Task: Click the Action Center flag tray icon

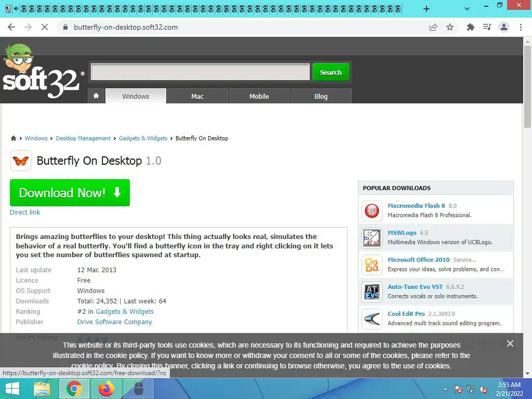Action: [458, 389]
